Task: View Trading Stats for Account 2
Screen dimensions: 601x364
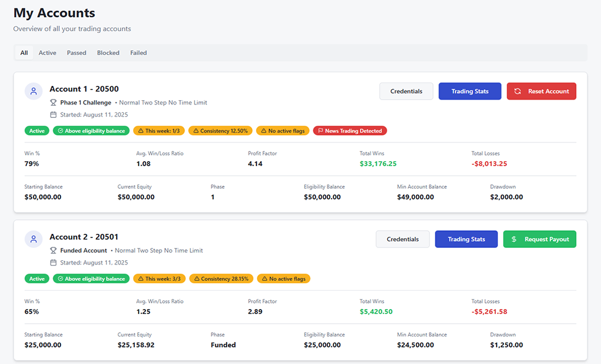Action: click(x=466, y=239)
